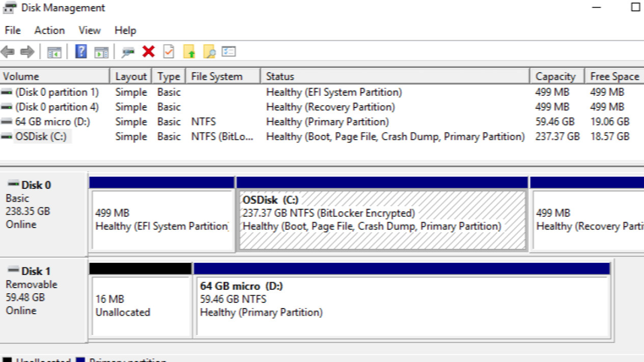Screen dimensions: 644x362
Task: Open the View menu
Action: pos(90,31)
